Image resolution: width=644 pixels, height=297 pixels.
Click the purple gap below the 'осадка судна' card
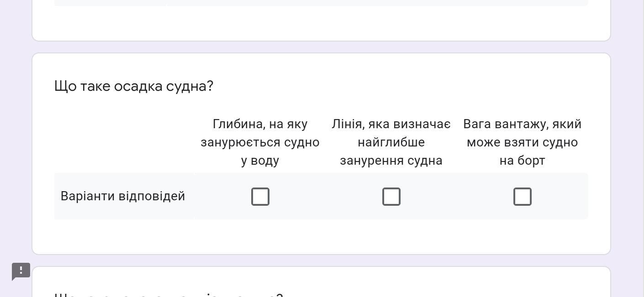(x=321, y=261)
